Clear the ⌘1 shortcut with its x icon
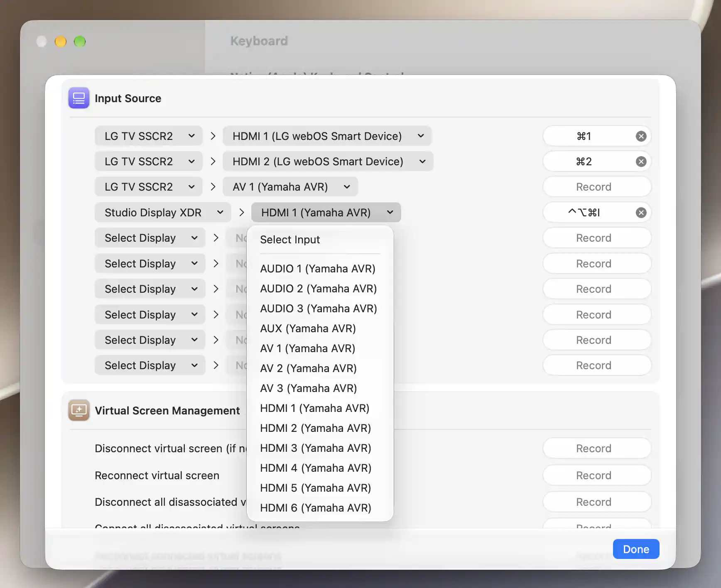 coord(641,136)
